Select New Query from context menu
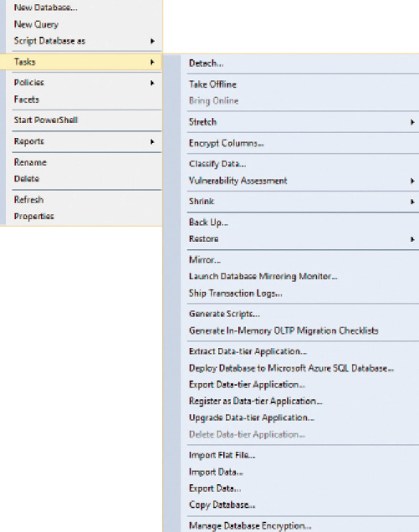Screen dimensions: 419x532 tap(36, 24)
